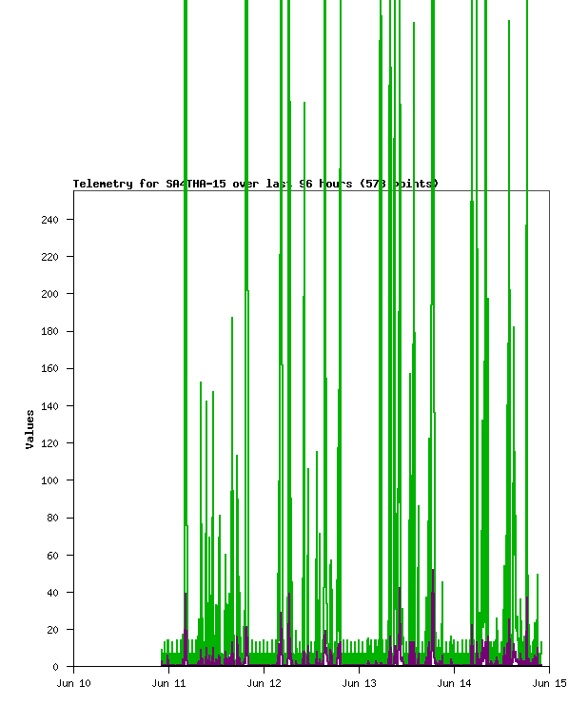588x705 pixels.
Task: Select the Jun 10 x-axis date label
Action: 74,682
